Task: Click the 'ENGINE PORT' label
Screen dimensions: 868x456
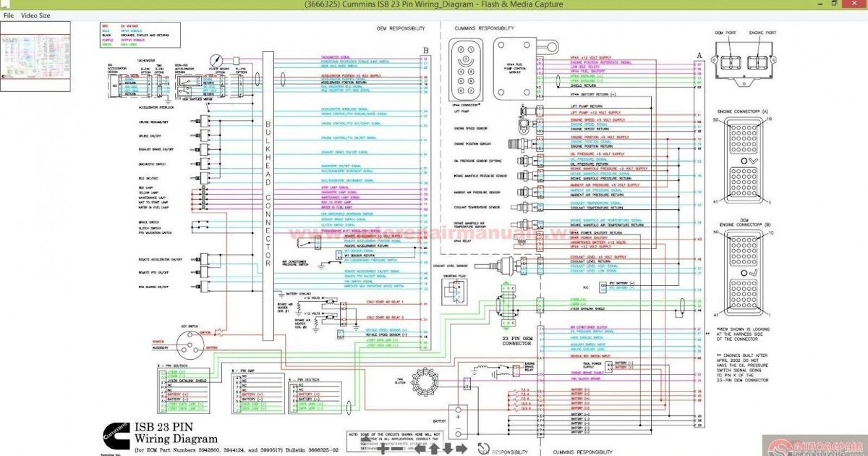Action: 762,33
